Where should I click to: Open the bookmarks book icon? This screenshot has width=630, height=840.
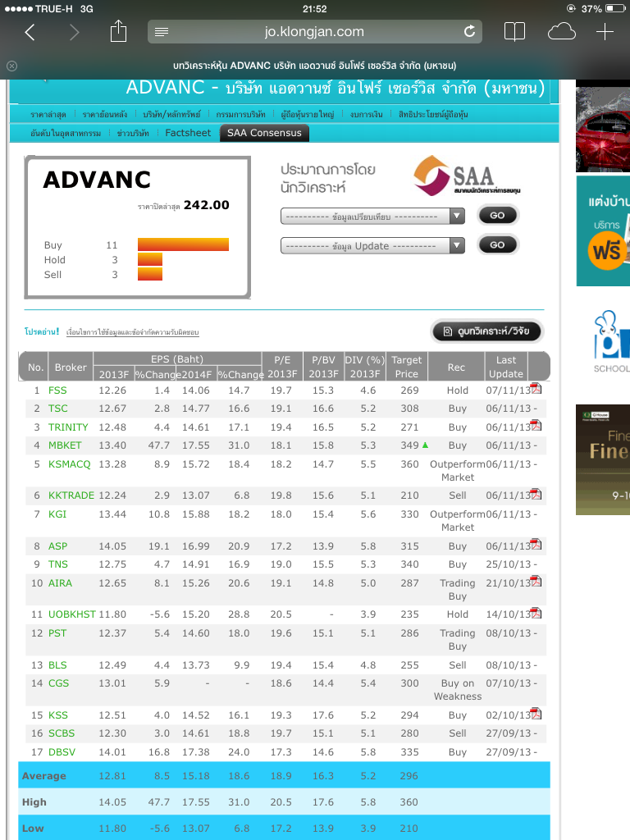click(514, 32)
